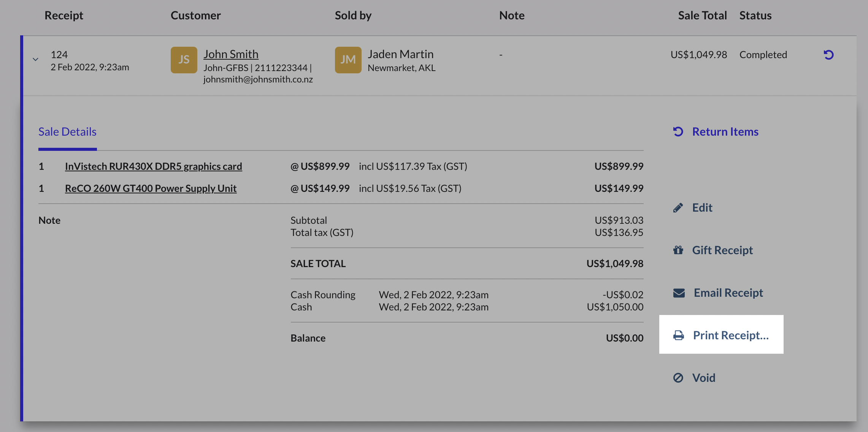The image size is (868, 432).
Task: Click the JS customer avatar badge
Action: tap(184, 60)
